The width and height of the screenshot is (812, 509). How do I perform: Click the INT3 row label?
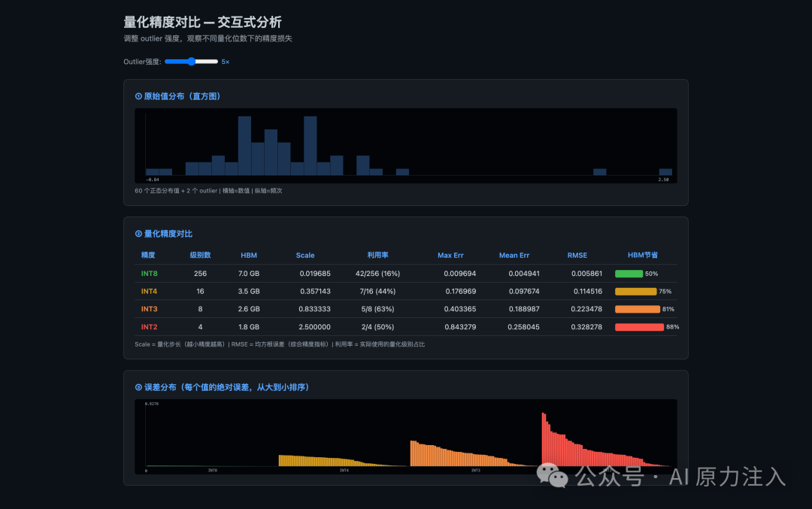click(x=149, y=309)
